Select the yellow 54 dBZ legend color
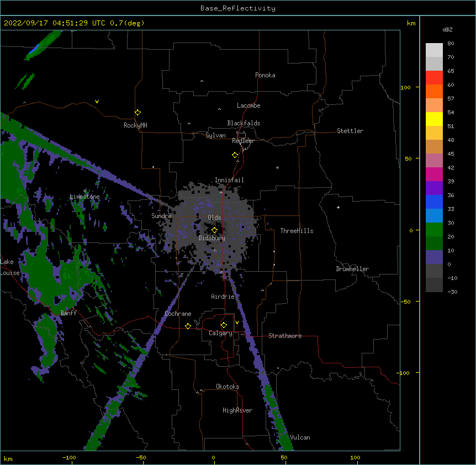Screen dimensions: 476x465 point(434,119)
